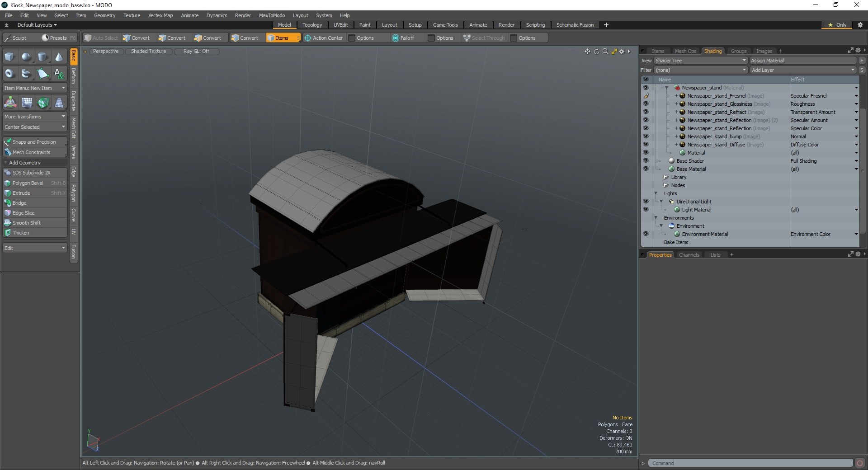The width and height of the screenshot is (868, 470).
Task: Switch to the UVEdit layout tab
Action: coord(340,25)
